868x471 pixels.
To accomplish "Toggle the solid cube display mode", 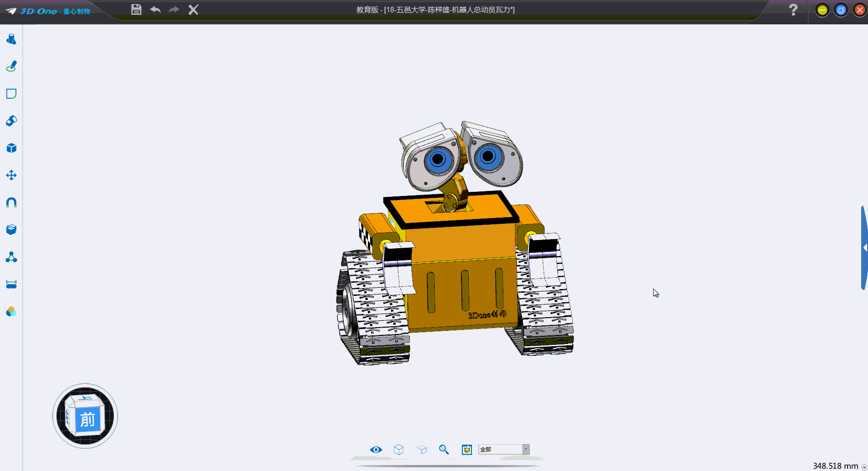I will tap(398, 450).
